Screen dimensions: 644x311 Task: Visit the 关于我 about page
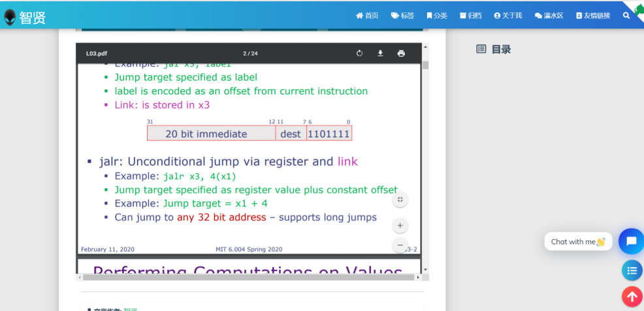[x=508, y=15]
